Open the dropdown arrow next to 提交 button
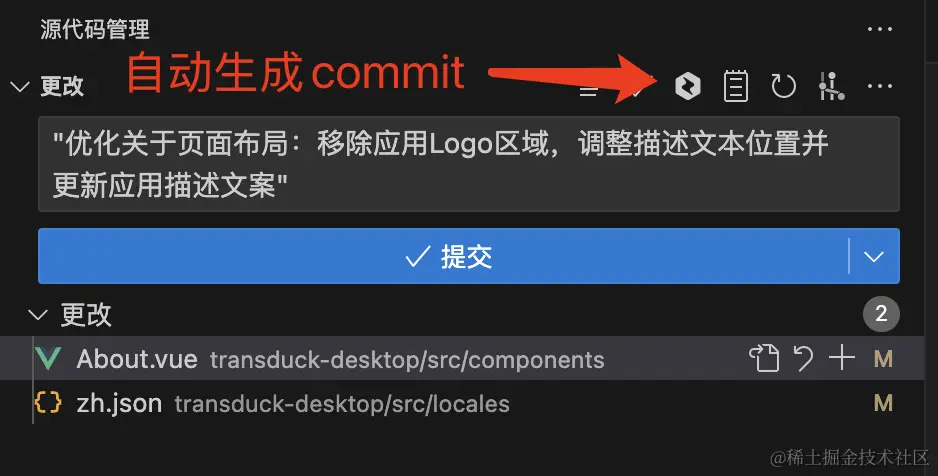Screen dimensions: 938x476 coord(874,257)
